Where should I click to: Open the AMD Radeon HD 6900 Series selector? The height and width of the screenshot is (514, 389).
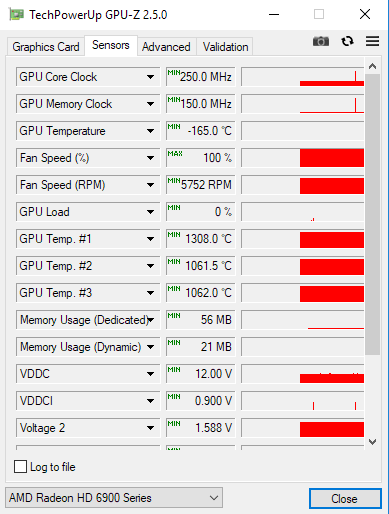(x=114, y=498)
